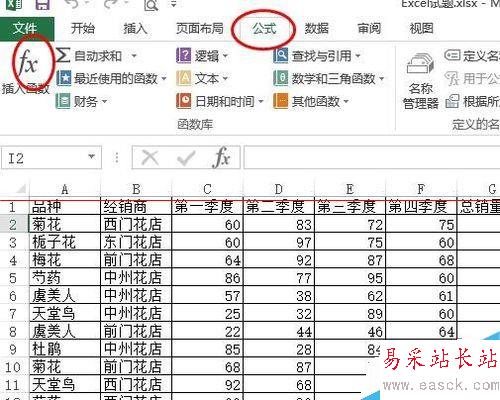Select cell 梅花 in row 4
Screen dimensions: 500x400
coord(65,260)
